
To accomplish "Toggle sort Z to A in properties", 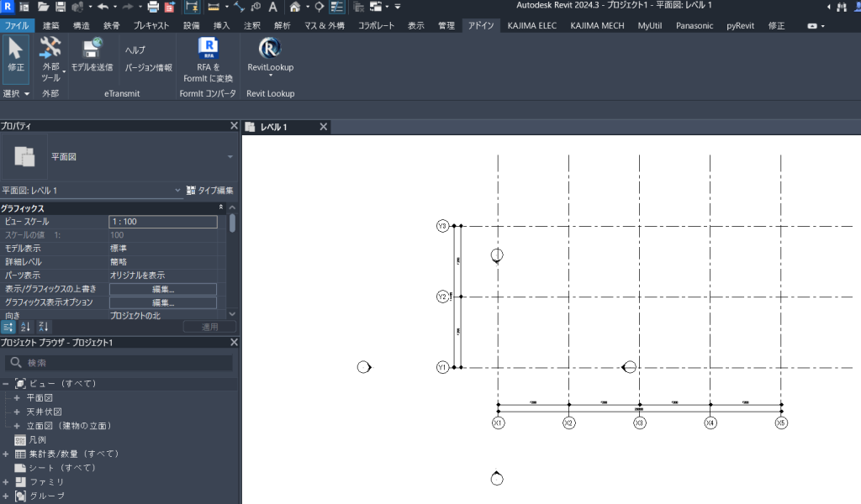I will (43, 327).
